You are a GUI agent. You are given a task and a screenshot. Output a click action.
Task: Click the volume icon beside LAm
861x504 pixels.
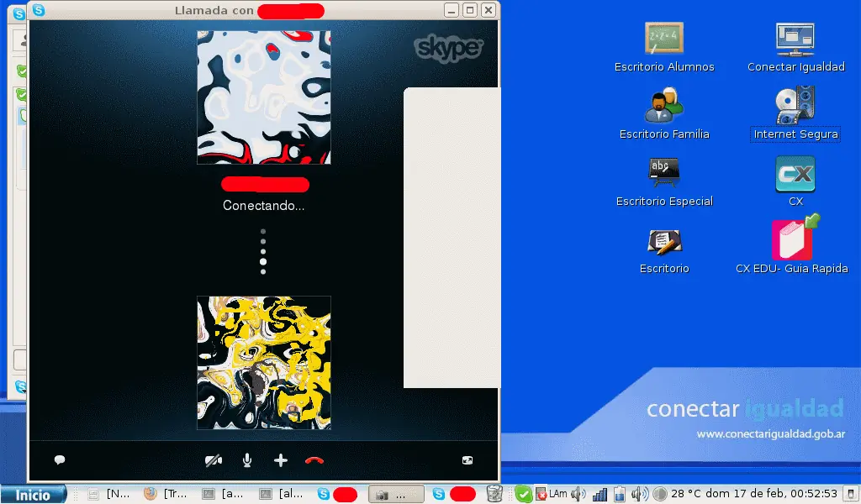tap(578, 494)
